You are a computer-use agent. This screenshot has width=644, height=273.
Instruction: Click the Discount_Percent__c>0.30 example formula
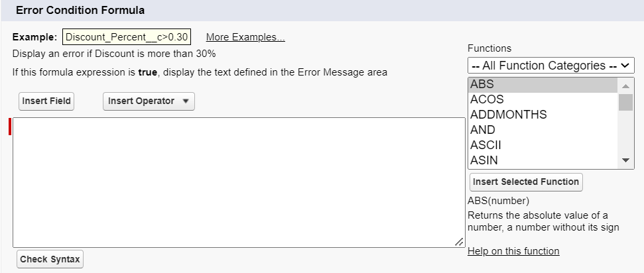click(x=127, y=37)
